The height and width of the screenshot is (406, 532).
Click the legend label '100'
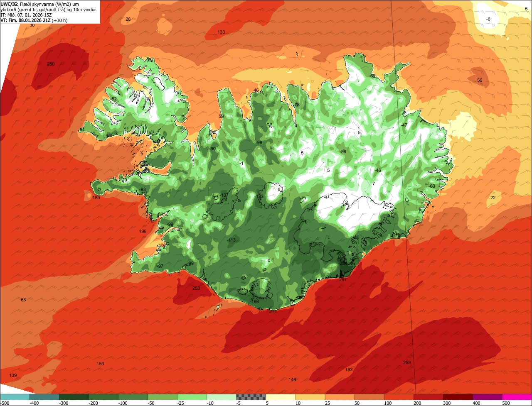388,403
